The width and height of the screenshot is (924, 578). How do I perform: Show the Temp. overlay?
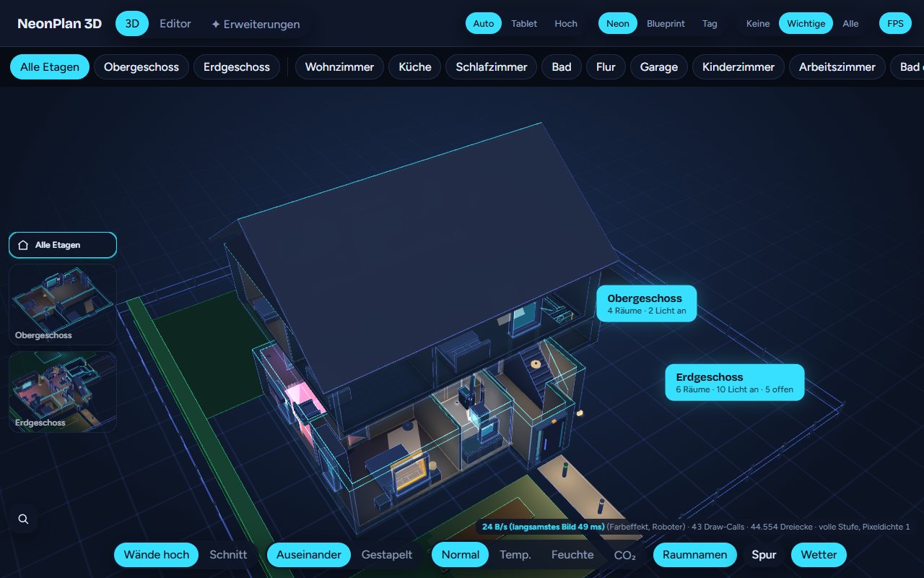tap(515, 555)
